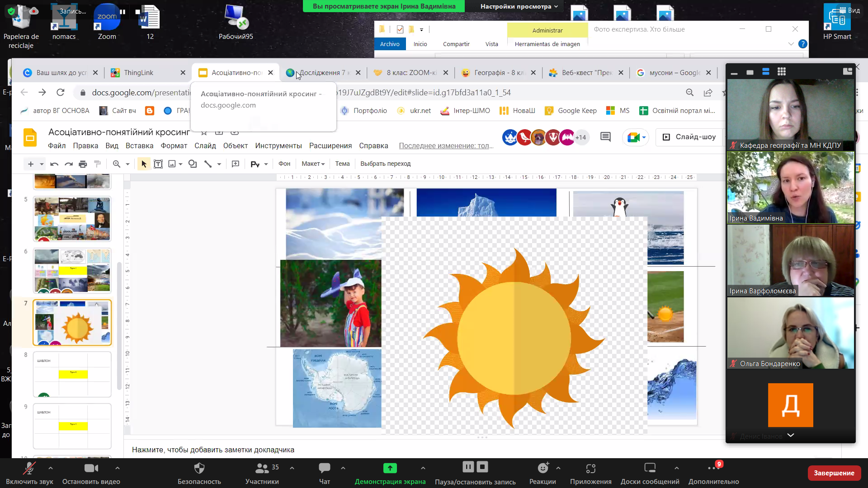Reload the browser page
Image resolution: width=868 pixels, height=488 pixels.
[x=60, y=93]
